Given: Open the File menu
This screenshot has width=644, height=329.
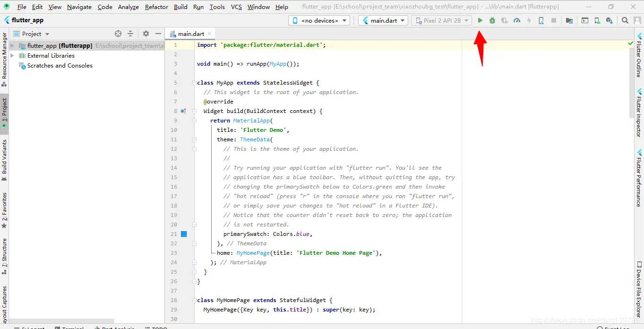Looking at the screenshot, I should pos(22,7).
